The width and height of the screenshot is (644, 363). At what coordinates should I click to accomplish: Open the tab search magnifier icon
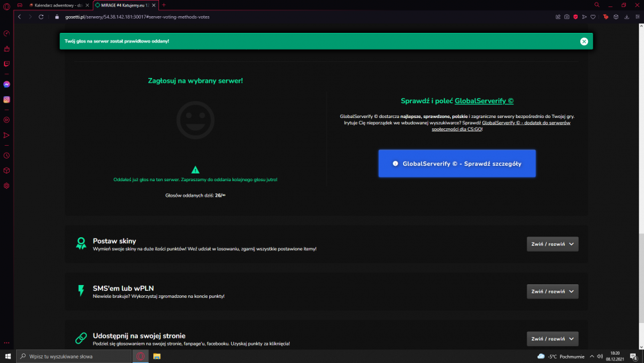click(x=597, y=5)
